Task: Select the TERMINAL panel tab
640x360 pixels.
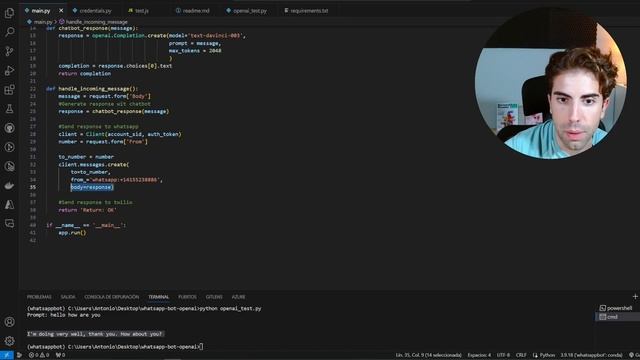Action: coord(158,297)
